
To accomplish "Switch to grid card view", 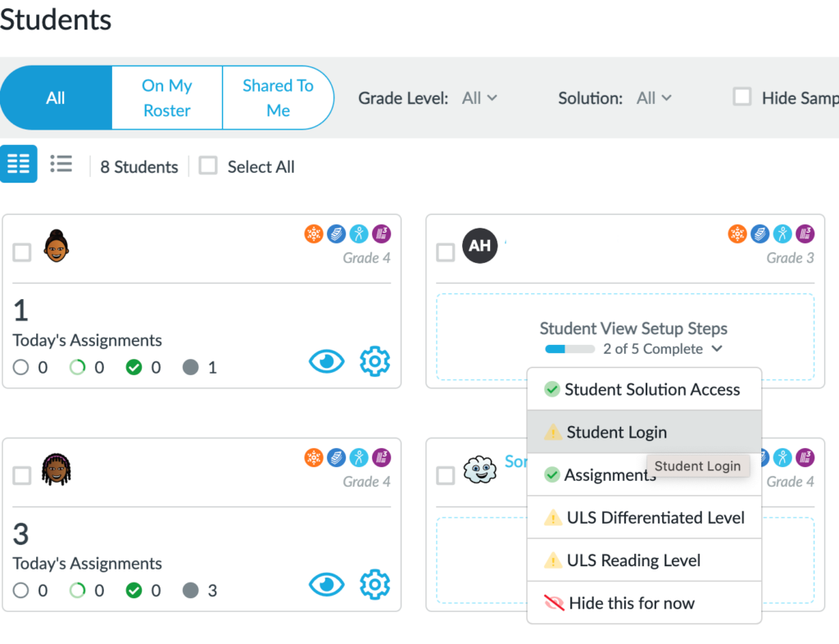I will [x=18, y=165].
